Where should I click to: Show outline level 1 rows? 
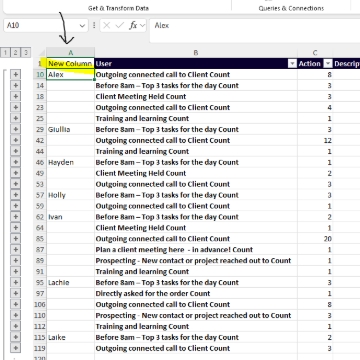6,52
